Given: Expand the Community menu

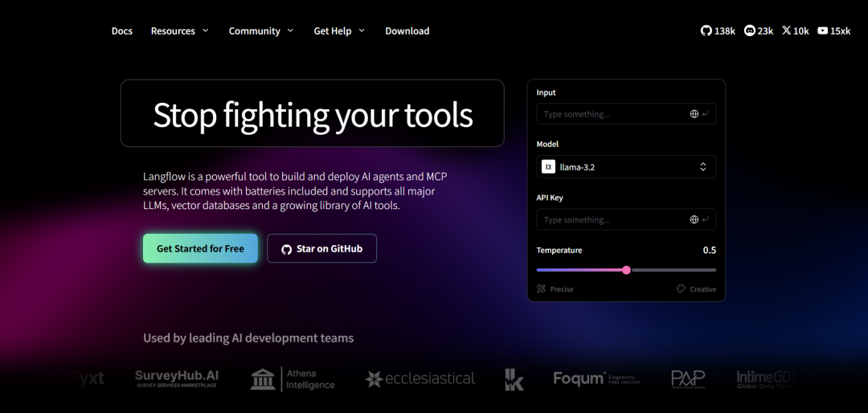Looking at the screenshot, I should click(x=260, y=31).
